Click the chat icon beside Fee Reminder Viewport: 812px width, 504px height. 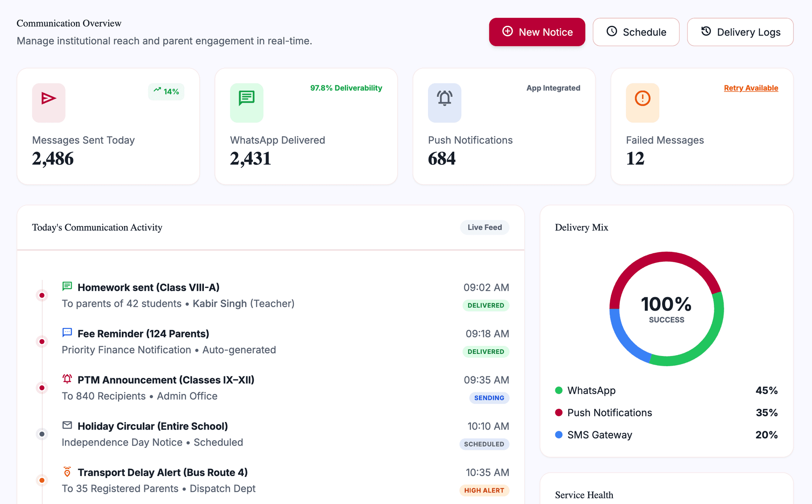point(67,333)
